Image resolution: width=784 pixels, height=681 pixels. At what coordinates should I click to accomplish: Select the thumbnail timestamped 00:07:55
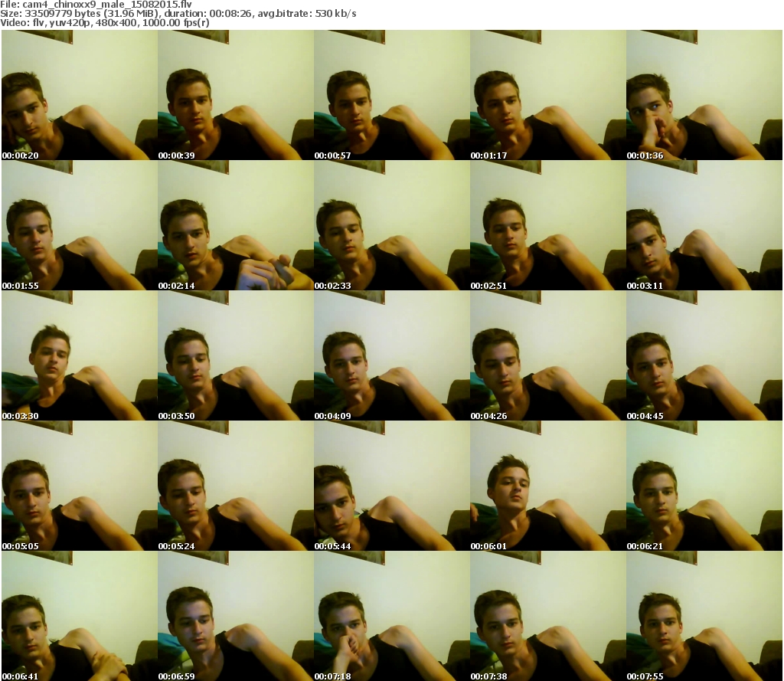point(704,616)
